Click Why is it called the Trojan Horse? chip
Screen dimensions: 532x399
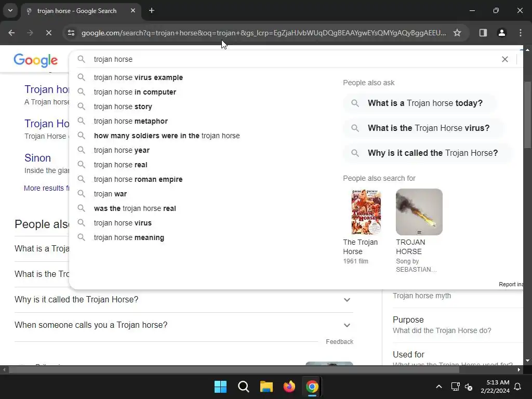click(x=428, y=153)
